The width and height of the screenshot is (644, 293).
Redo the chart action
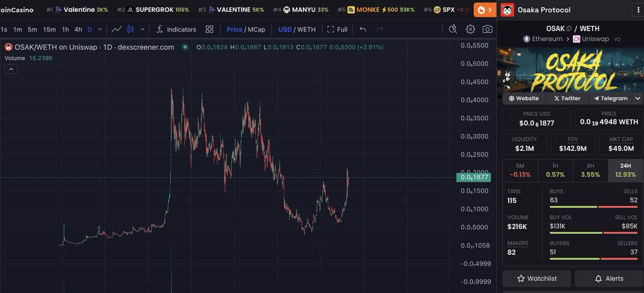[x=380, y=30]
